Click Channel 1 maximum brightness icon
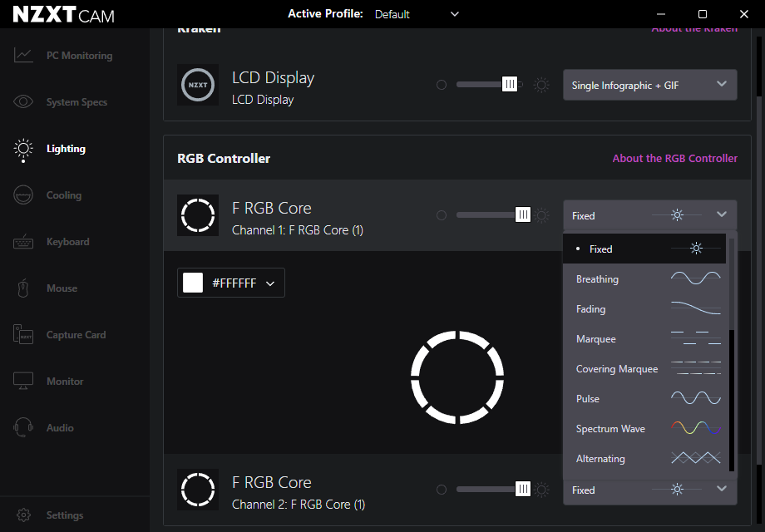The width and height of the screenshot is (765, 532). [x=541, y=215]
